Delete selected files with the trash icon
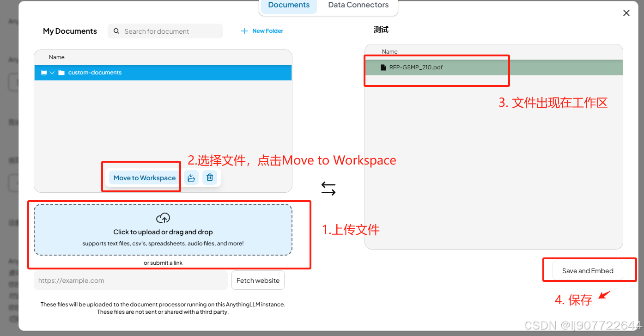 [210, 177]
